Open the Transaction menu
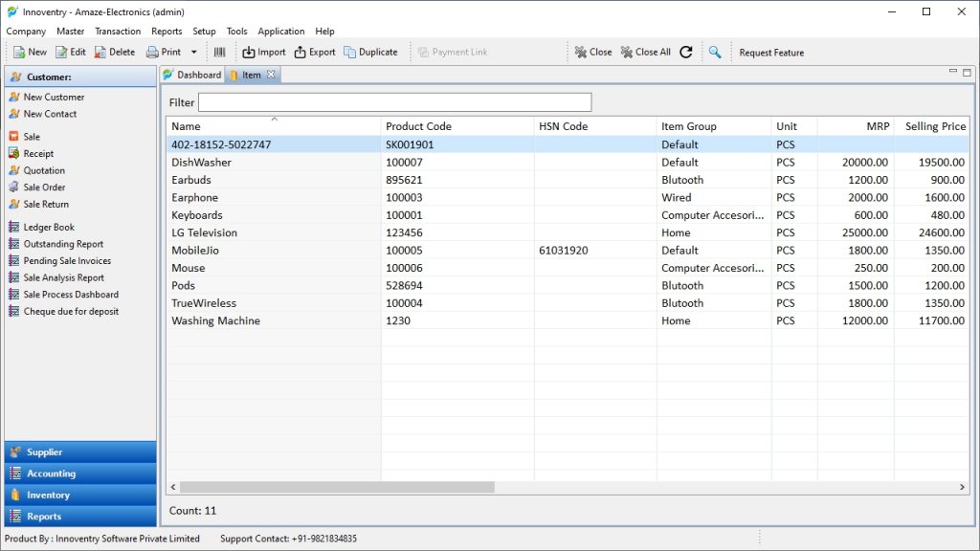Screen dimensions: 980x551 pyautogui.click(x=118, y=31)
